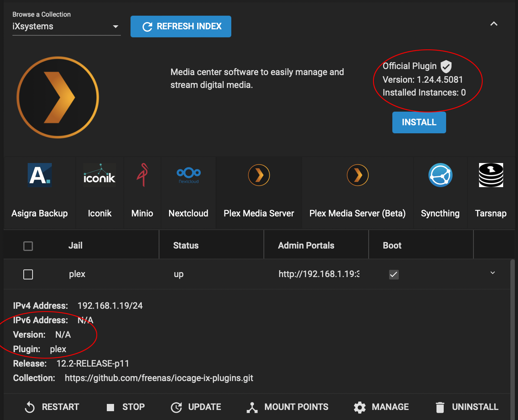Click the Restart circular arrow icon

click(30, 407)
